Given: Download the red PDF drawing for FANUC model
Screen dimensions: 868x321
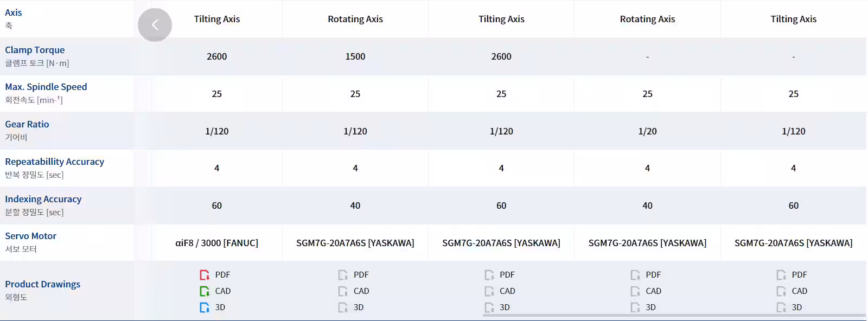Looking at the screenshot, I should (x=215, y=275).
